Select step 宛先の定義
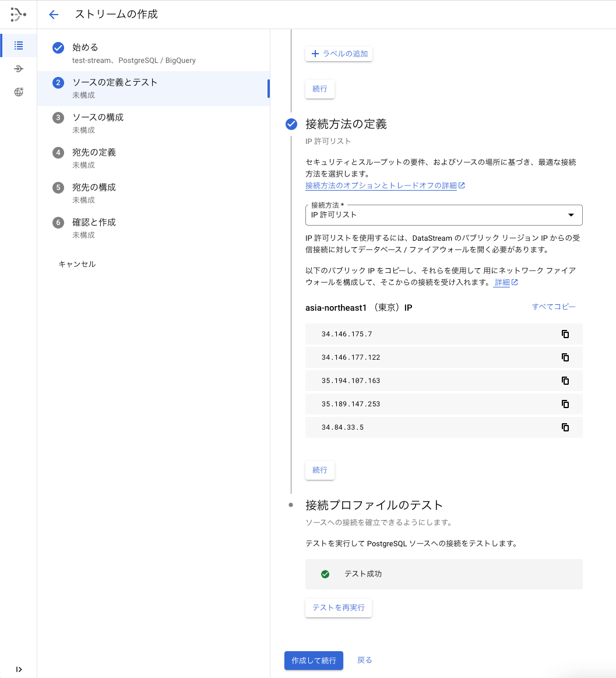This screenshot has height=678, width=616. [153, 159]
